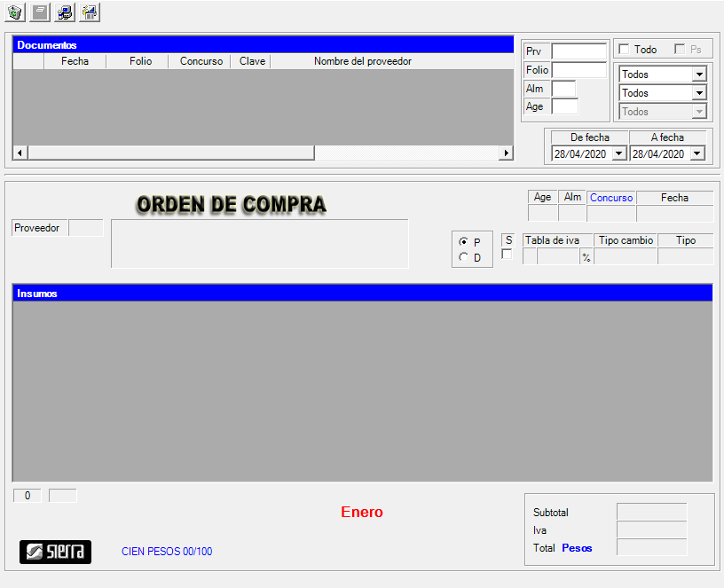This screenshot has height=588, width=724.
Task: Click the blue Concurso link label
Action: click(x=611, y=198)
